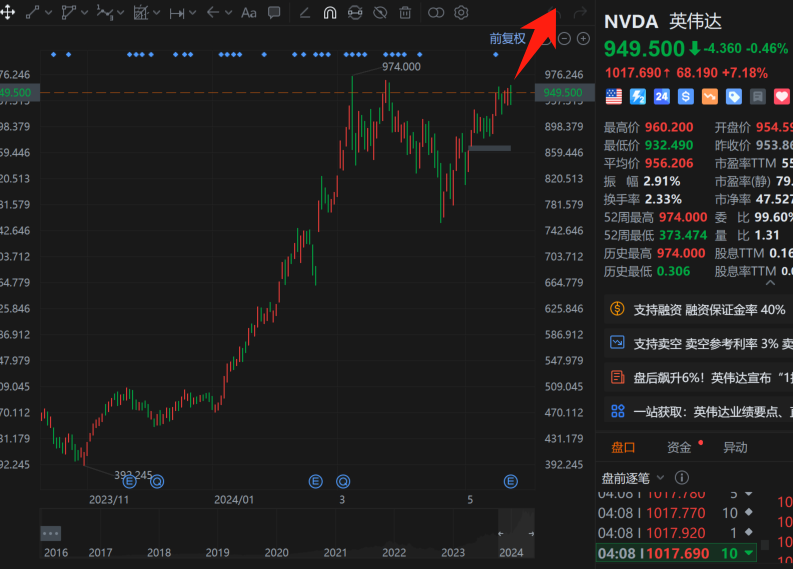Open the 支持卖空 short selling info

[x=698, y=344]
